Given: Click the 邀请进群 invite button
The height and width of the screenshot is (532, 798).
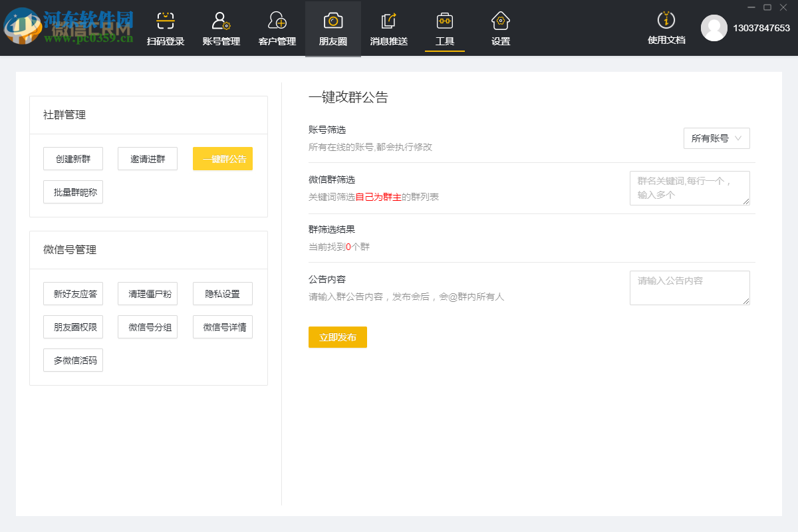Looking at the screenshot, I should click(x=148, y=158).
